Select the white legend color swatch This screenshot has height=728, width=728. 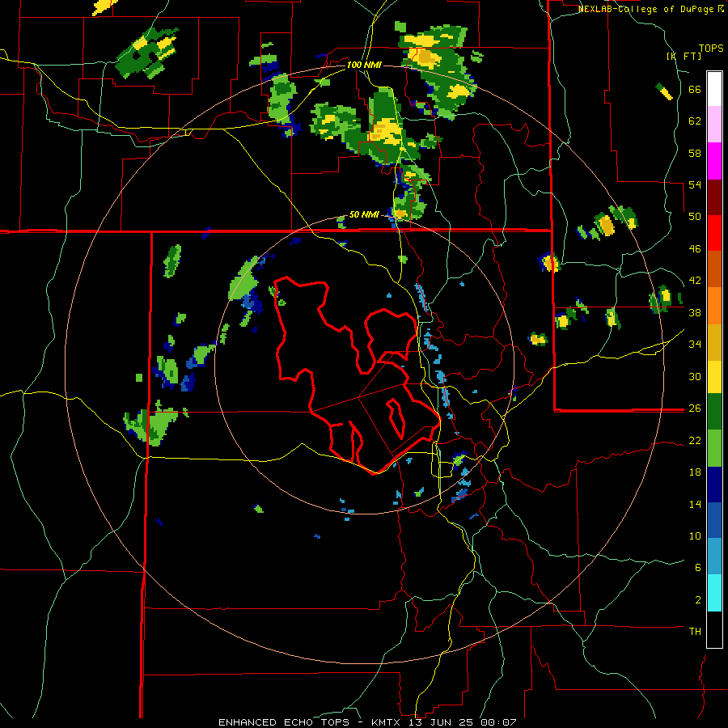pos(714,89)
